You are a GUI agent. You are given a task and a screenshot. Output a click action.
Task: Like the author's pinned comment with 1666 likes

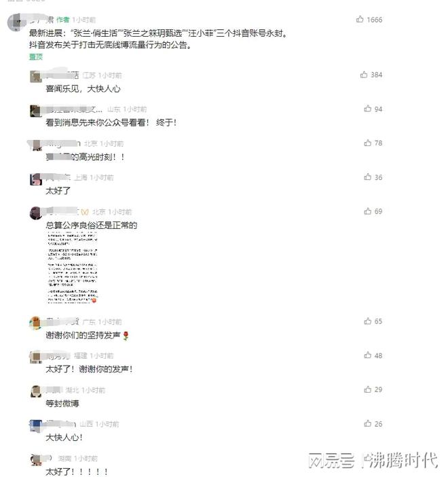(x=360, y=20)
